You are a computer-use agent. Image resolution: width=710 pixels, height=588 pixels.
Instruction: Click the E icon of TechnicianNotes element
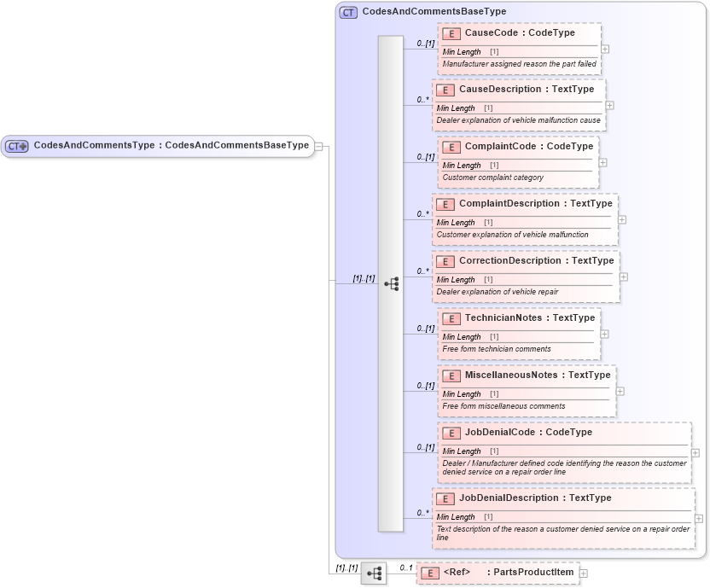450,318
